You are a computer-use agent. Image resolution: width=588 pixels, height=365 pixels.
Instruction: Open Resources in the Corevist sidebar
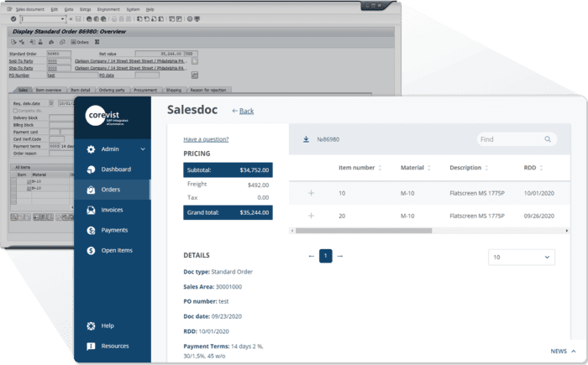point(113,346)
